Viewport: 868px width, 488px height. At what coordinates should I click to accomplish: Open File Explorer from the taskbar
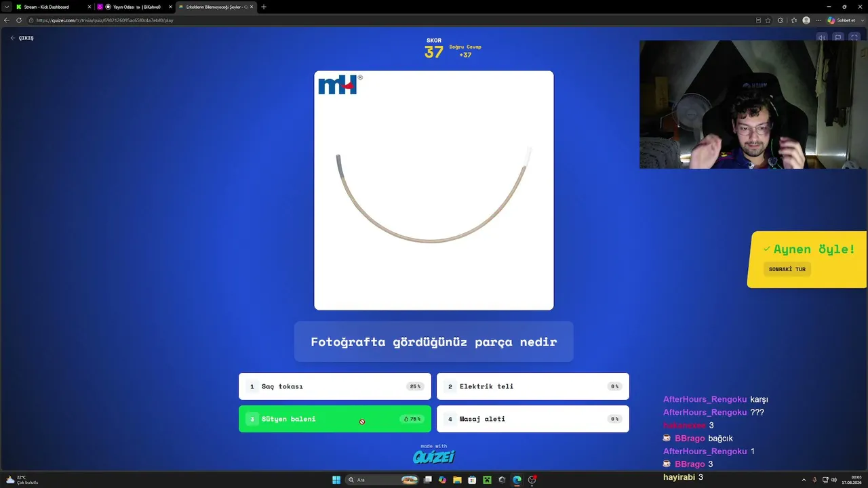point(457,480)
